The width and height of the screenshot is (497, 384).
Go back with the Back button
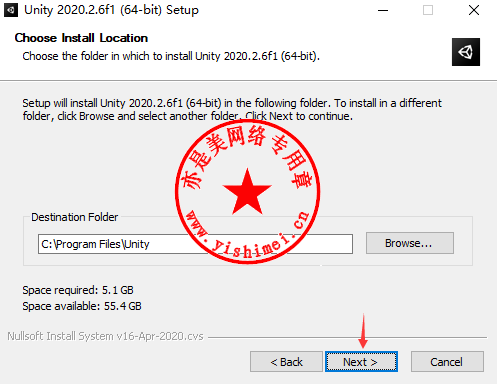(x=286, y=362)
